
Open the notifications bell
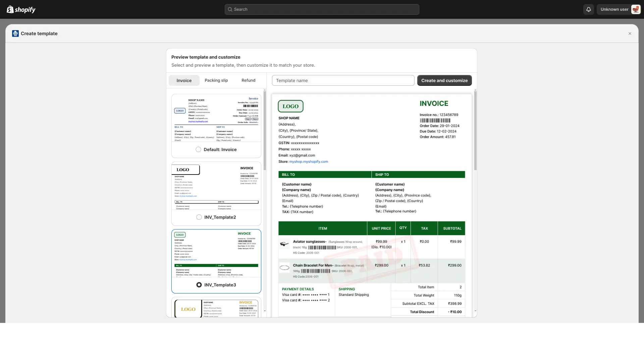[x=589, y=9]
